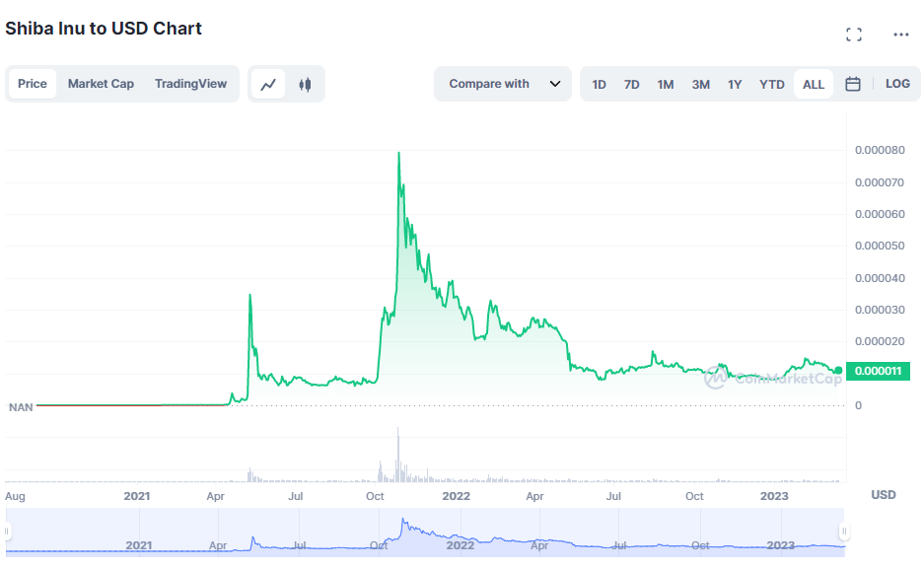Screen dimensions: 924x569
Task: Select the Price tab
Action: click(33, 84)
